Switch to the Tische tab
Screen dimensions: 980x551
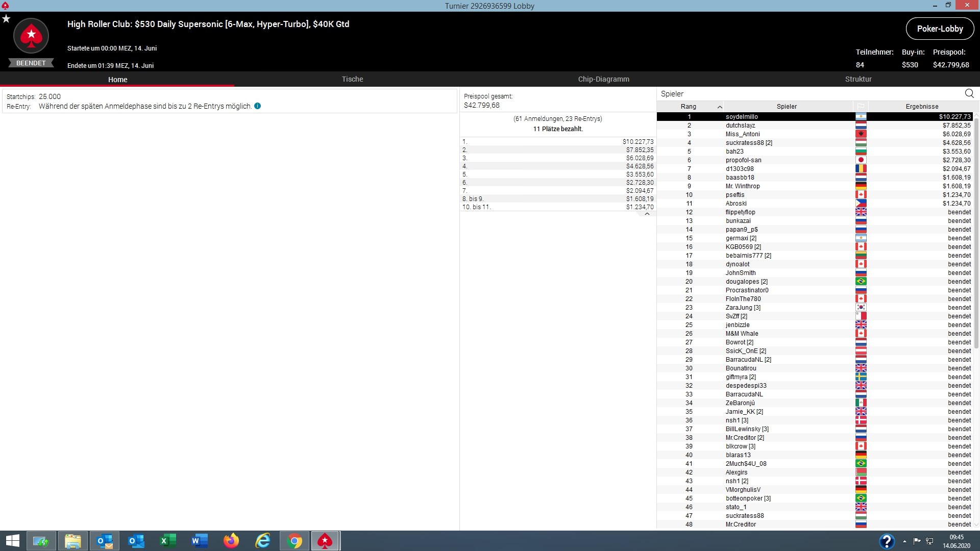352,79
